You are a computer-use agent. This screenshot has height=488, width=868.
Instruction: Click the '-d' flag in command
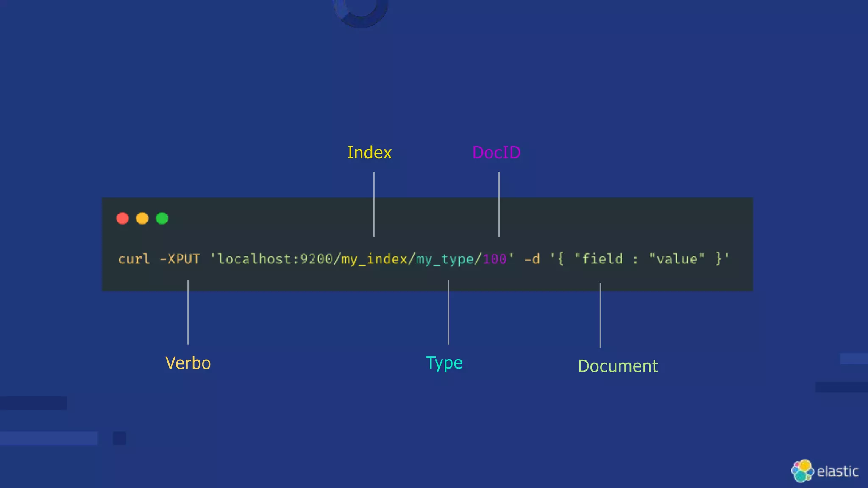tap(532, 259)
